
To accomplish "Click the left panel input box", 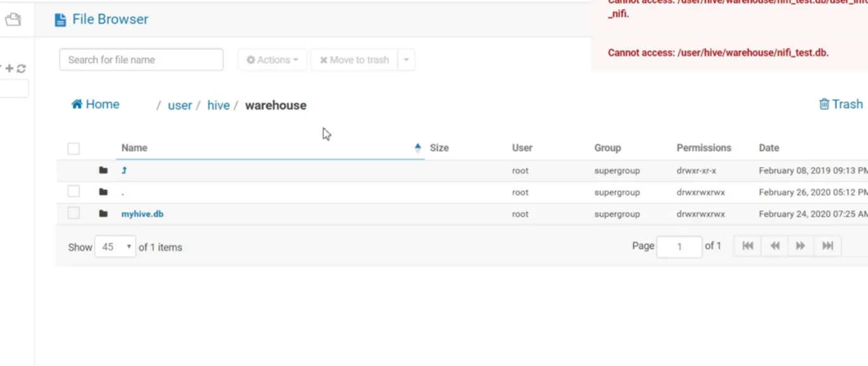I will (x=14, y=89).
